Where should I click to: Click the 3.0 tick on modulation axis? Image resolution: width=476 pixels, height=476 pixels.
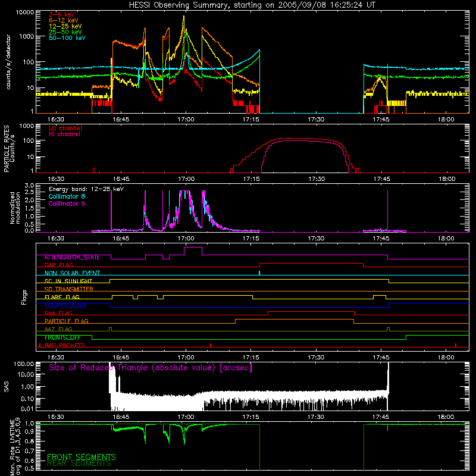point(29,186)
